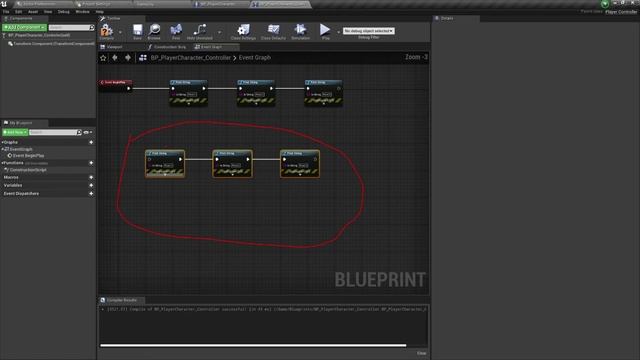Add new Event Dispatcher with plus icon

click(x=91, y=193)
